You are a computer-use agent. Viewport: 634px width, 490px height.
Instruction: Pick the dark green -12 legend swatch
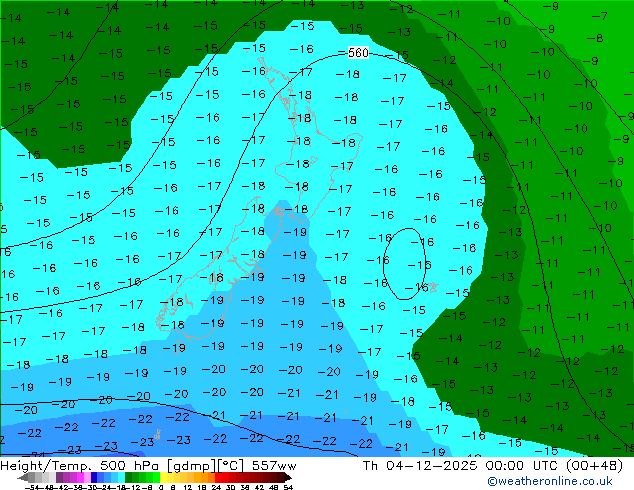(x=128, y=477)
